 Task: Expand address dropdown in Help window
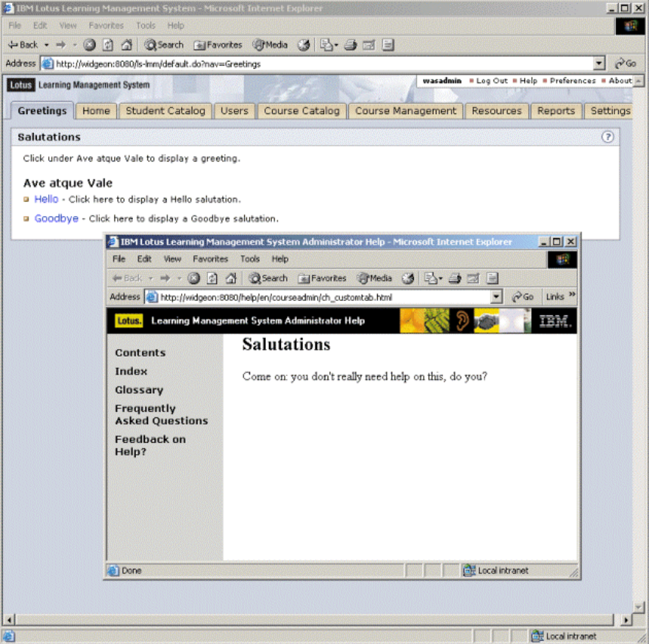click(497, 297)
